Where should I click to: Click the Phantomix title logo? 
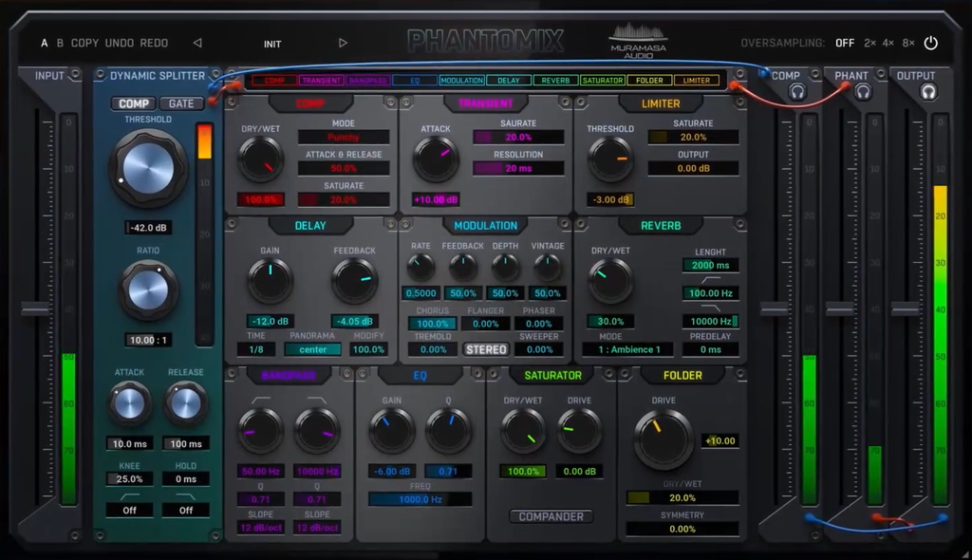(484, 40)
